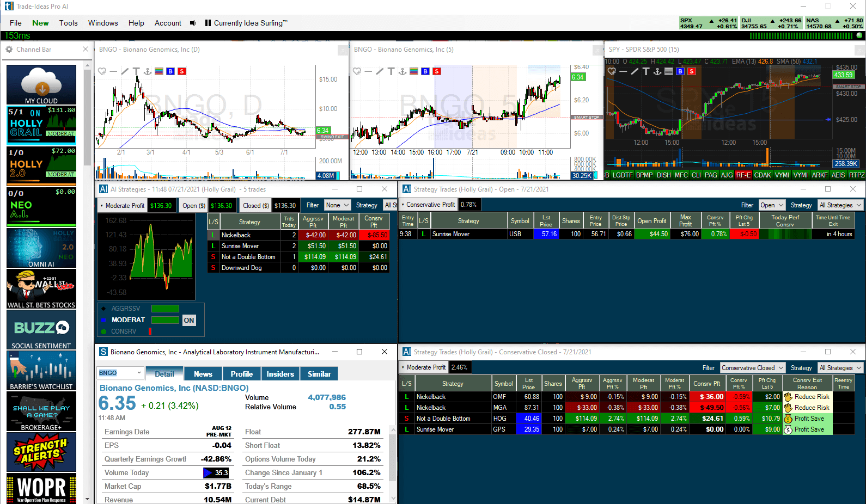Viewport: 866px width, 504px height.
Task: Open Filter None dropdown in AI Strategies
Action: pyautogui.click(x=337, y=205)
